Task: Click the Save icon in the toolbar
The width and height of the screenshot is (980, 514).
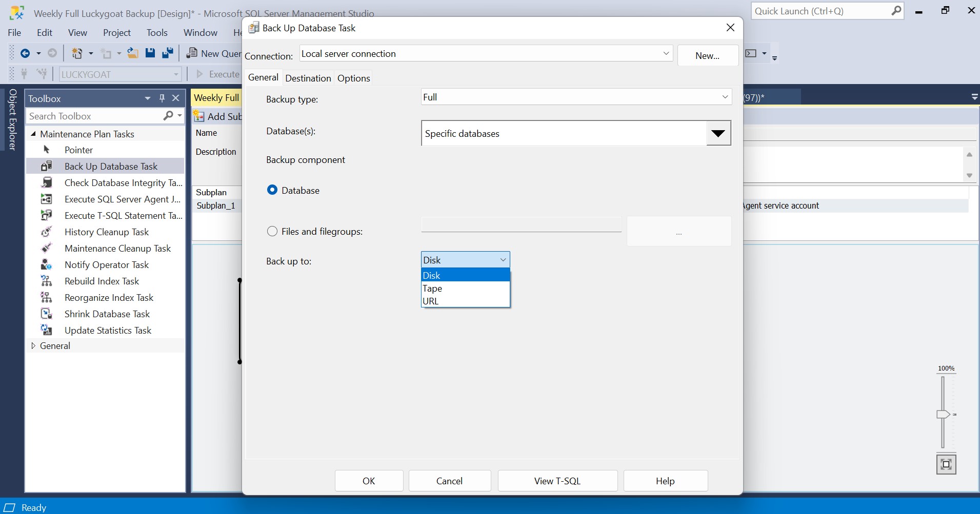Action: pyautogui.click(x=150, y=53)
